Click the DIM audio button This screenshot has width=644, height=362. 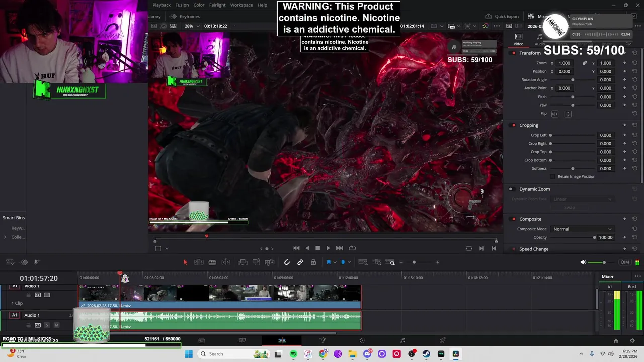625,262
